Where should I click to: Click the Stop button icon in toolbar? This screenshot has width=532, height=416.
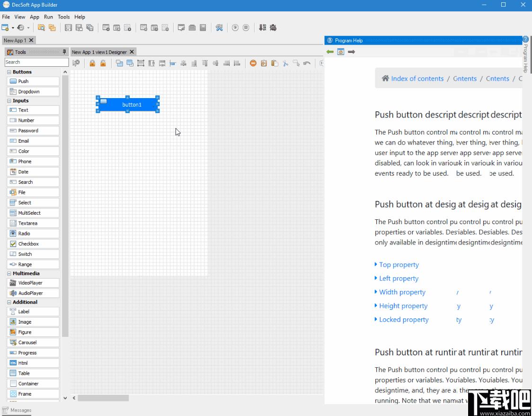246,27
